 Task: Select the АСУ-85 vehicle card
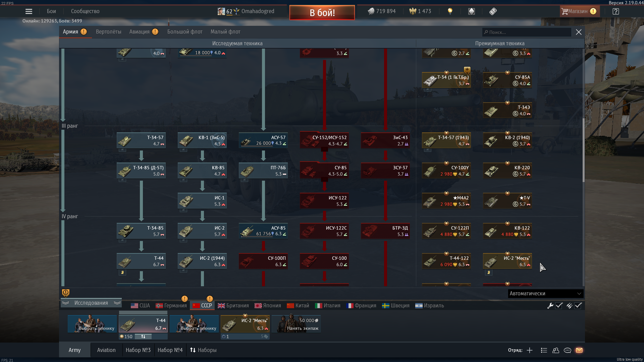click(x=263, y=231)
